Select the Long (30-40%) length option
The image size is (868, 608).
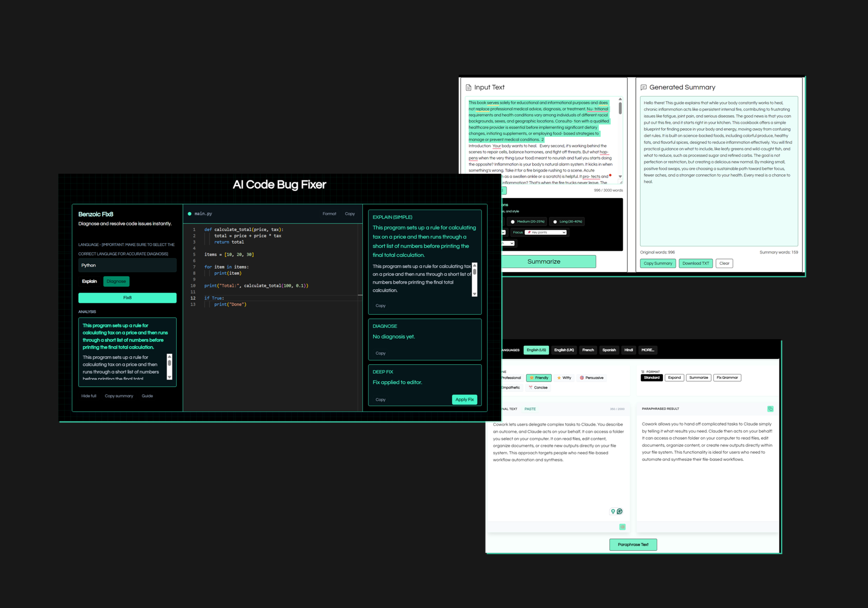click(555, 221)
